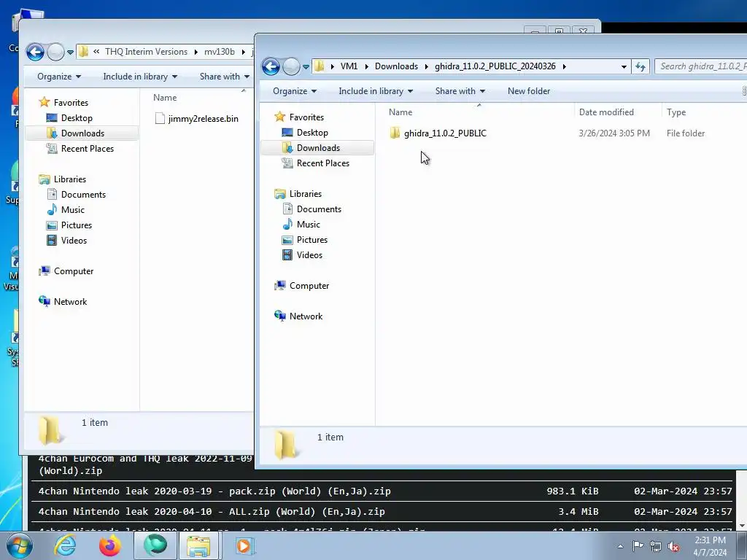Open Downloads in THQ window sidebar
747x560 pixels.
pyautogui.click(x=82, y=133)
